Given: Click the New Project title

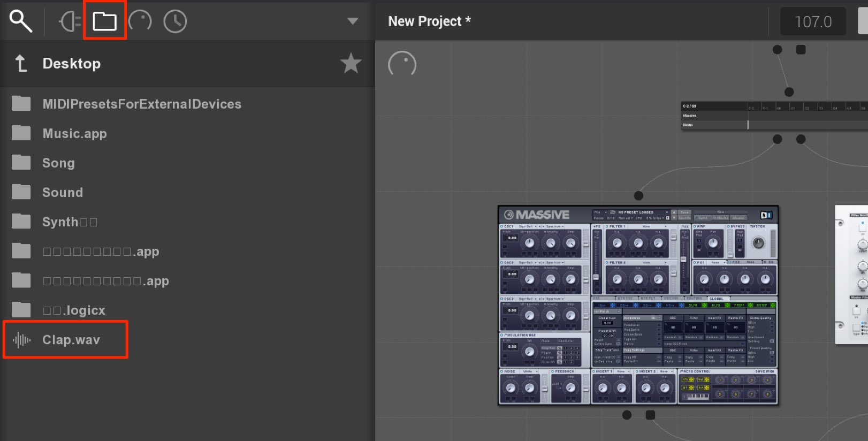Looking at the screenshot, I should (429, 21).
